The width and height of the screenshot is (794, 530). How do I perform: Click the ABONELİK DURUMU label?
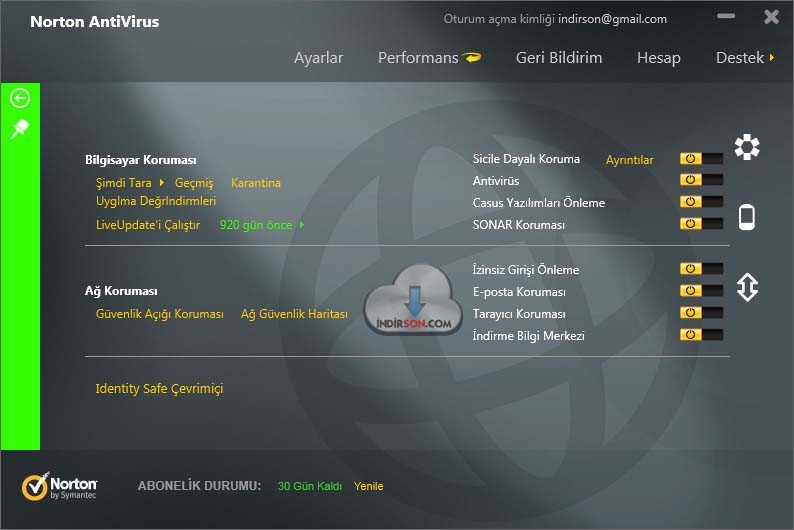(200, 486)
